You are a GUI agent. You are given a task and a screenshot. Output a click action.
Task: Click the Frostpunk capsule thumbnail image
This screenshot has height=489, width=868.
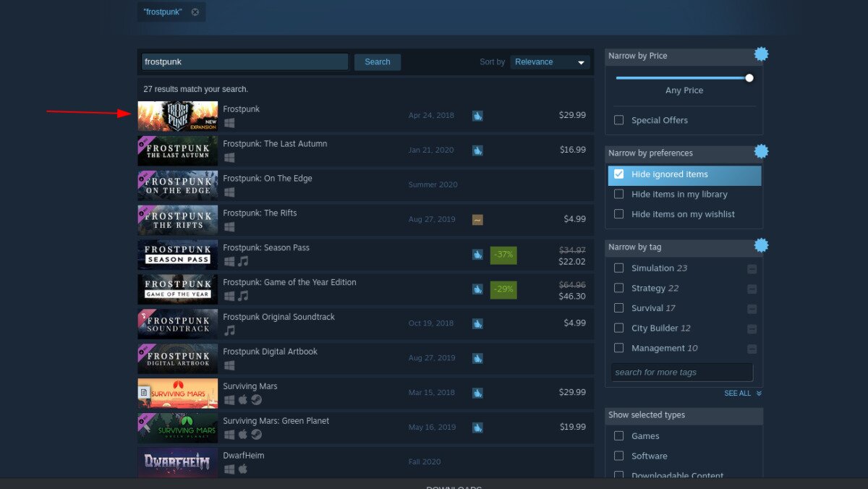click(178, 116)
